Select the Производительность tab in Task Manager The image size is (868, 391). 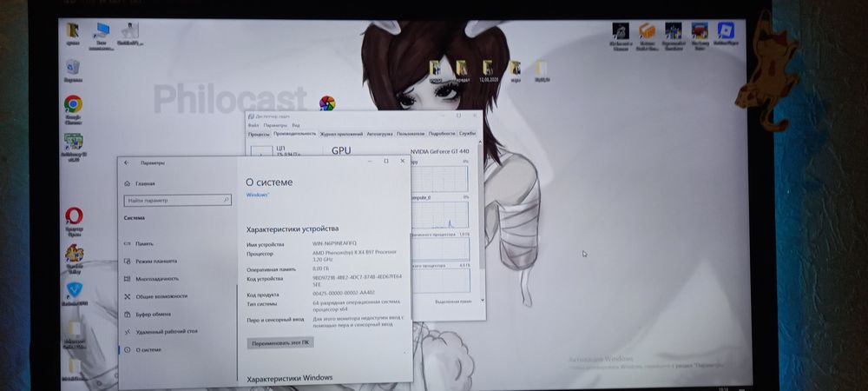pyautogui.click(x=294, y=134)
